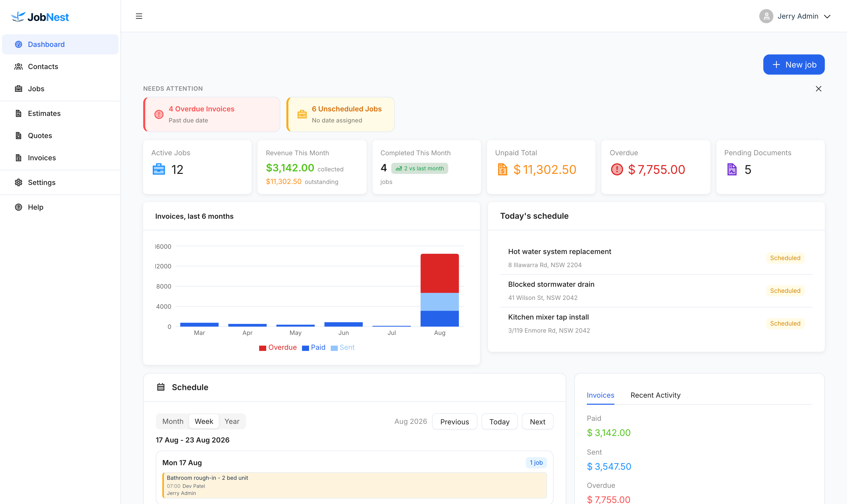Go to Previous week
Image resolution: width=847 pixels, height=504 pixels.
coord(454,422)
